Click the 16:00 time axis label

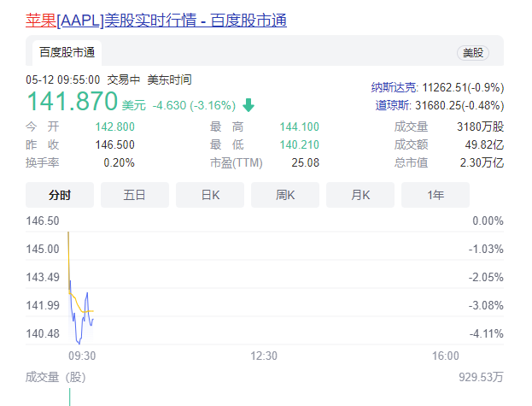[445, 356]
